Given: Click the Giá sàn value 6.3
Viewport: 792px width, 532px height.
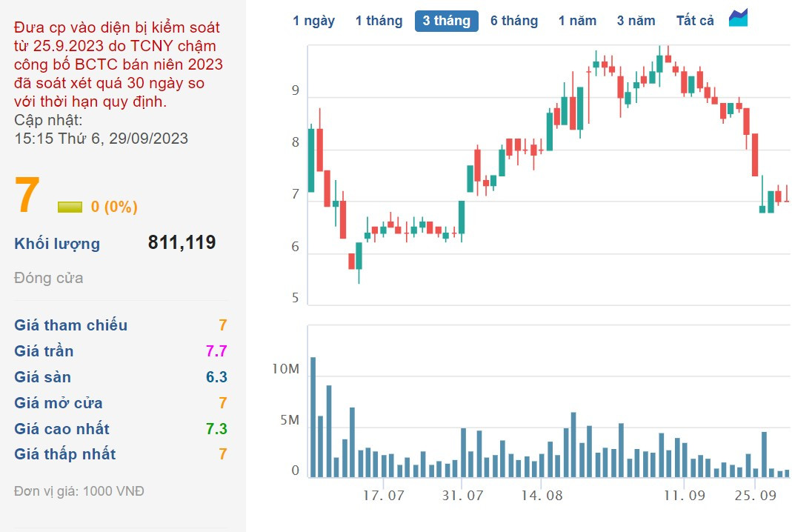Looking at the screenshot, I should (216, 377).
